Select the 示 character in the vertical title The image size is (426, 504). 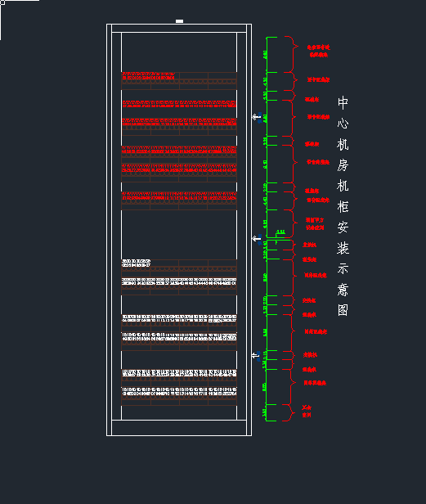(x=343, y=268)
